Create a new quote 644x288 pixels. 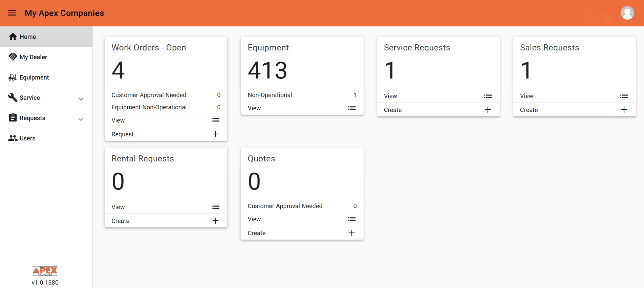click(302, 233)
